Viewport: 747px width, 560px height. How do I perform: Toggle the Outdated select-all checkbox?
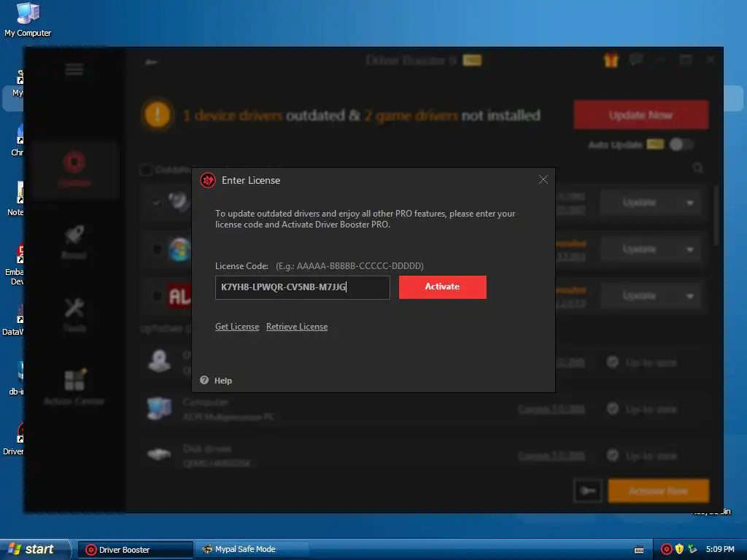click(146, 169)
